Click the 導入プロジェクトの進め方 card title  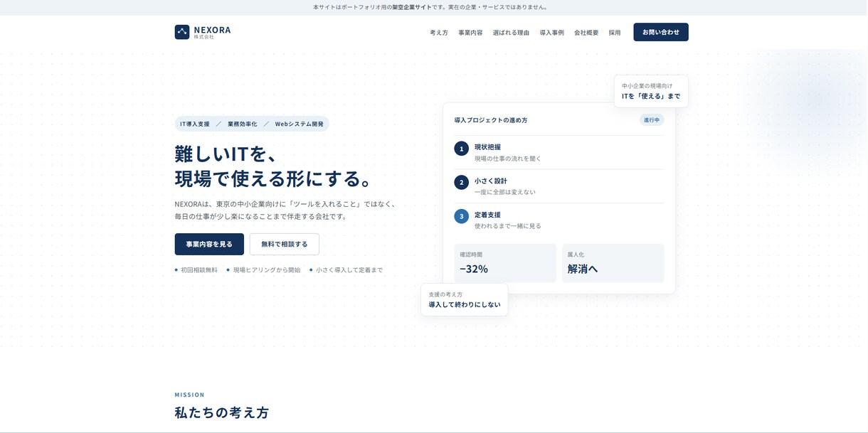(491, 120)
